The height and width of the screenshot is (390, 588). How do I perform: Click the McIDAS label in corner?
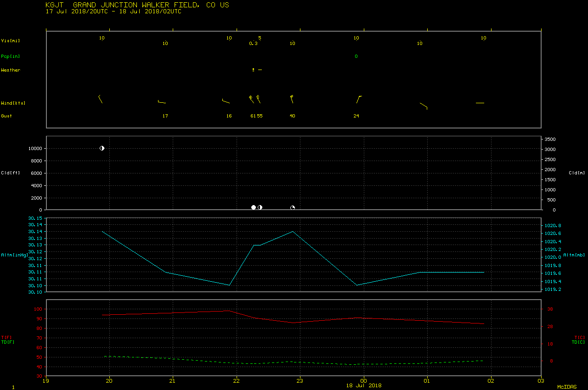pyautogui.click(x=567, y=387)
